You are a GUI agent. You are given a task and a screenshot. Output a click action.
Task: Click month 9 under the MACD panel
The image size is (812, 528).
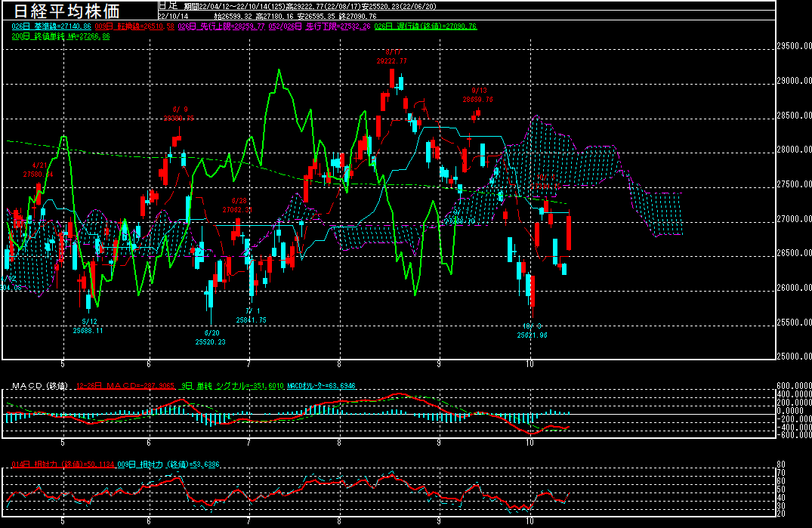pyautogui.click(x=439, y=443)
